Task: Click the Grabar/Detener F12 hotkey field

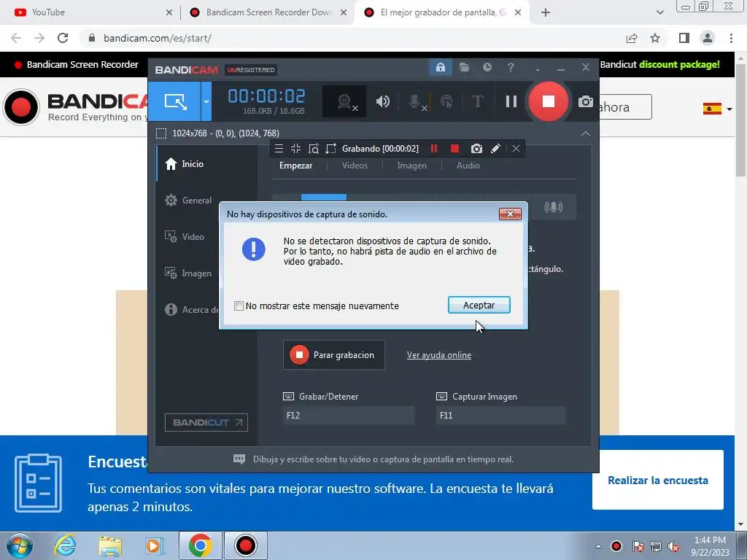Action: [349, 415]
